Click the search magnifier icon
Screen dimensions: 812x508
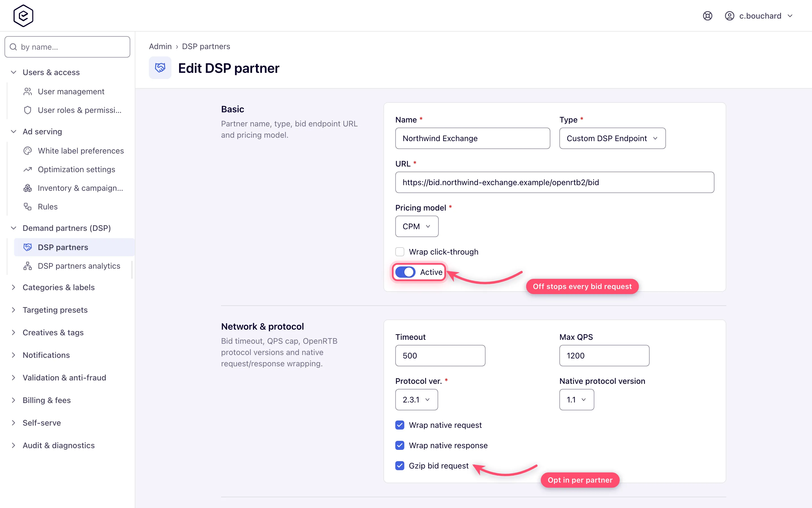[14, 47]
